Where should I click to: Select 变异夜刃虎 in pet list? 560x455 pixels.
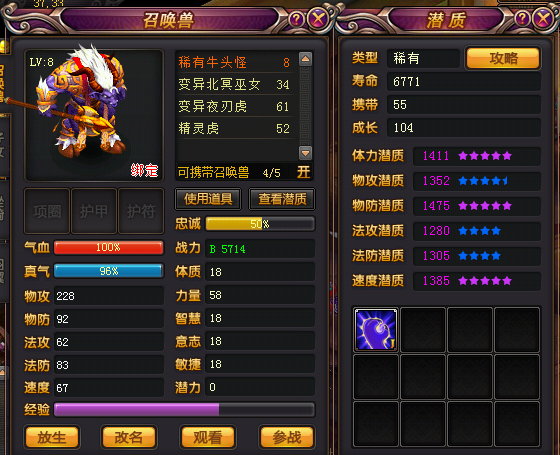click(234, 106)
